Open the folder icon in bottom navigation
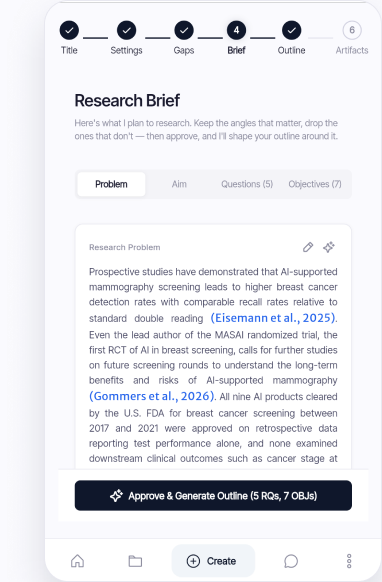The image size is (382, 582). [x=135, y=561]
